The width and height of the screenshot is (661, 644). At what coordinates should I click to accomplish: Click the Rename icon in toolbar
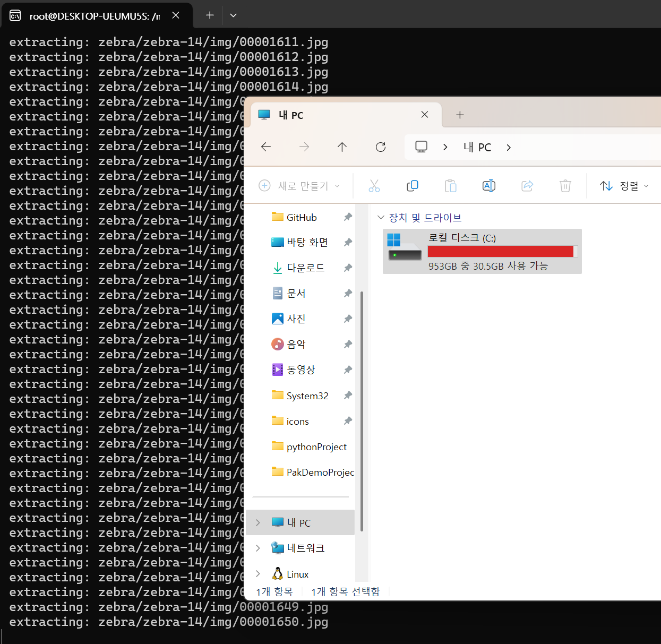coord(489,186)
